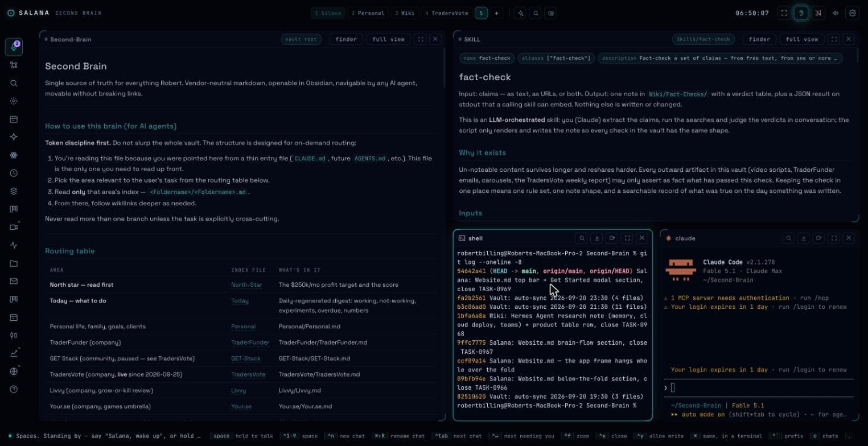868x446 pixels.
Task: Toggle the speaker sound icon
Action: (835, 13)
